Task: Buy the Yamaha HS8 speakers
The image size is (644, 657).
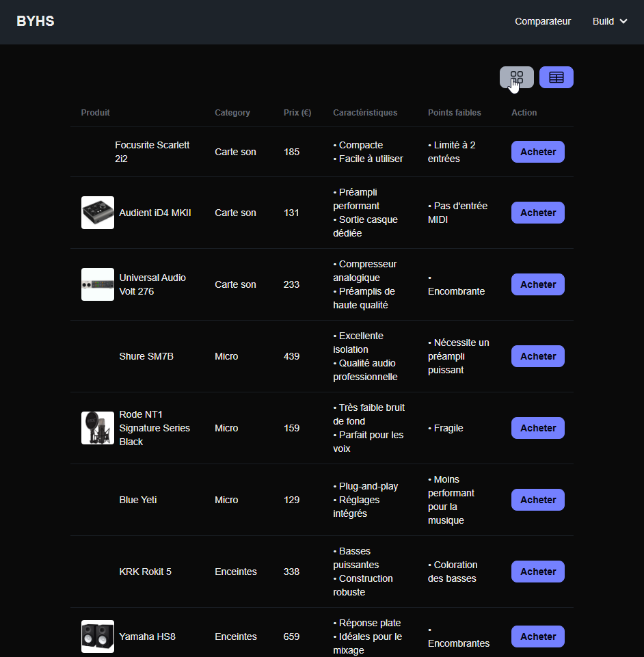Action: point(537,636)
